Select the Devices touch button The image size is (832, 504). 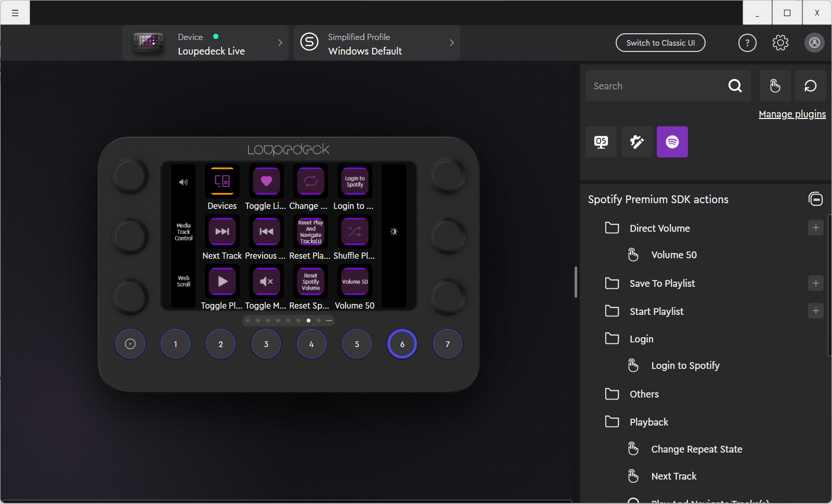(222, 181)
